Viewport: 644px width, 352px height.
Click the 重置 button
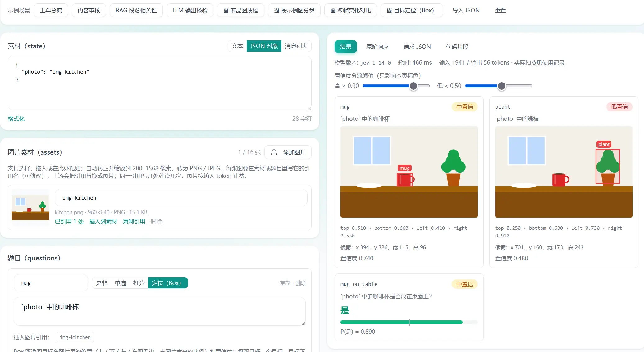[x=500, y=11]
